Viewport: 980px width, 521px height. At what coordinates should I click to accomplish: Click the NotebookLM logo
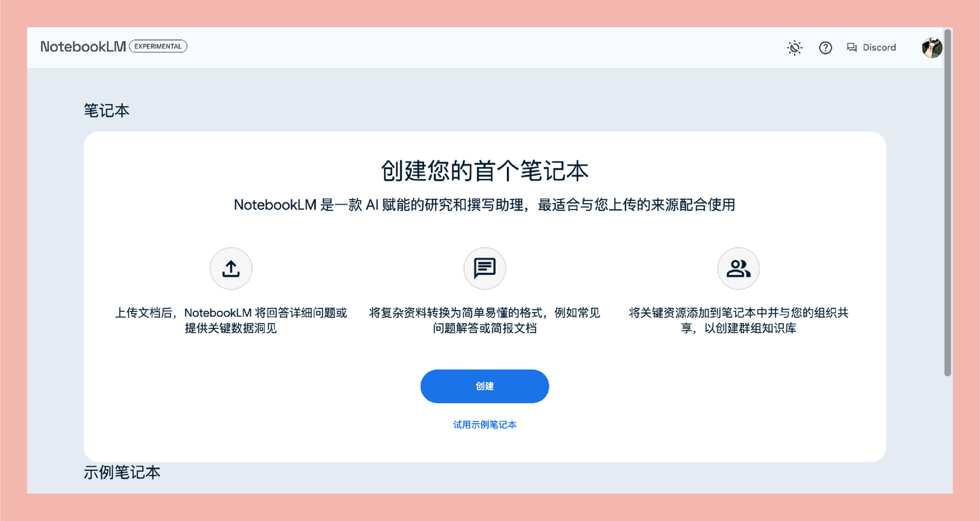point(83,47)
